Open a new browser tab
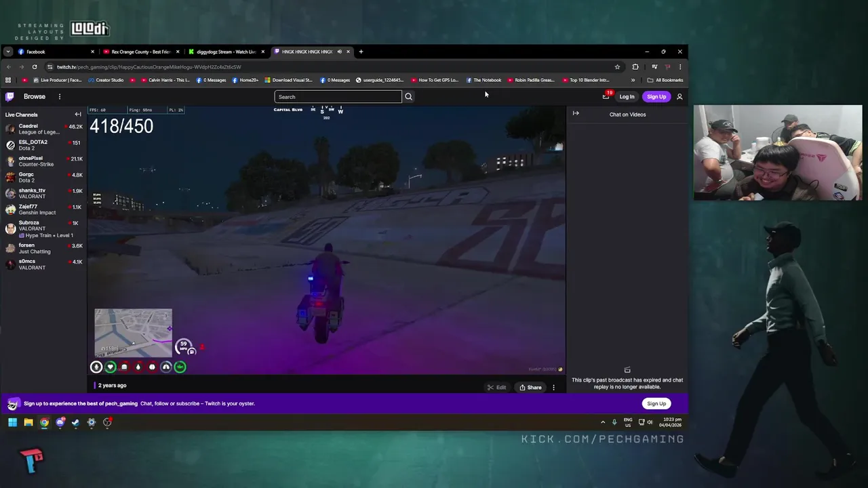 [x=361, y=52]
